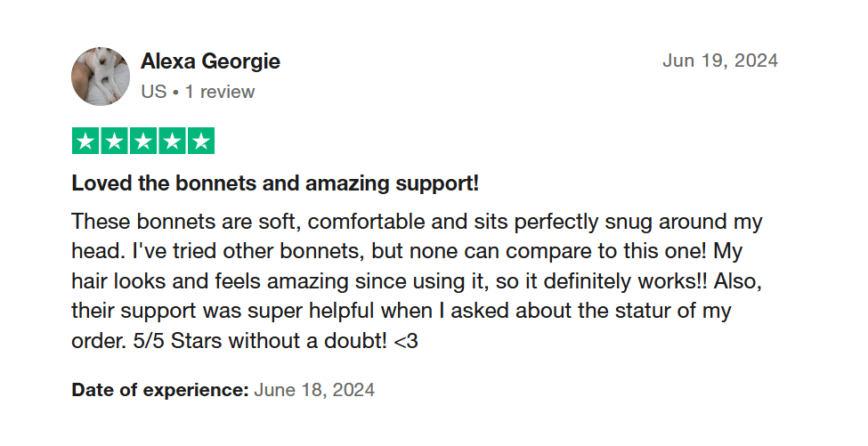Click the second green rating star
868x446 pixels.
click(x=115, y=142)
